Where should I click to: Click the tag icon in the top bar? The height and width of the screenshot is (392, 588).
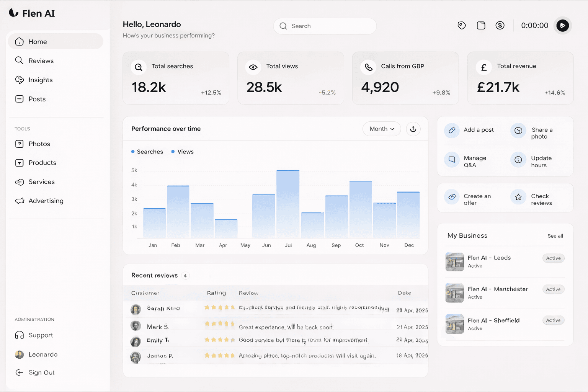461,25
